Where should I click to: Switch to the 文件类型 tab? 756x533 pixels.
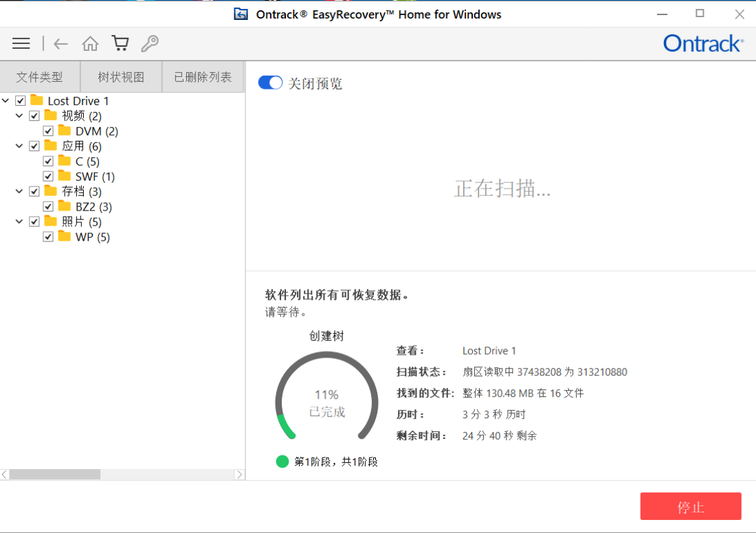tap(40, 77)
